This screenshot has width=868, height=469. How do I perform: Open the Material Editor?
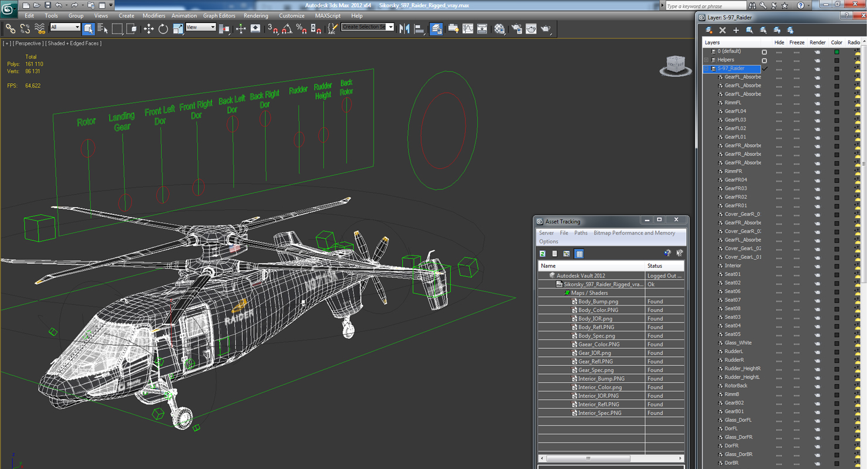(500, 28)
